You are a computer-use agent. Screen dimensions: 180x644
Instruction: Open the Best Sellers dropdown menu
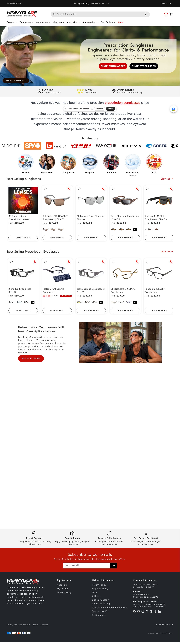[x=108, y=22]
